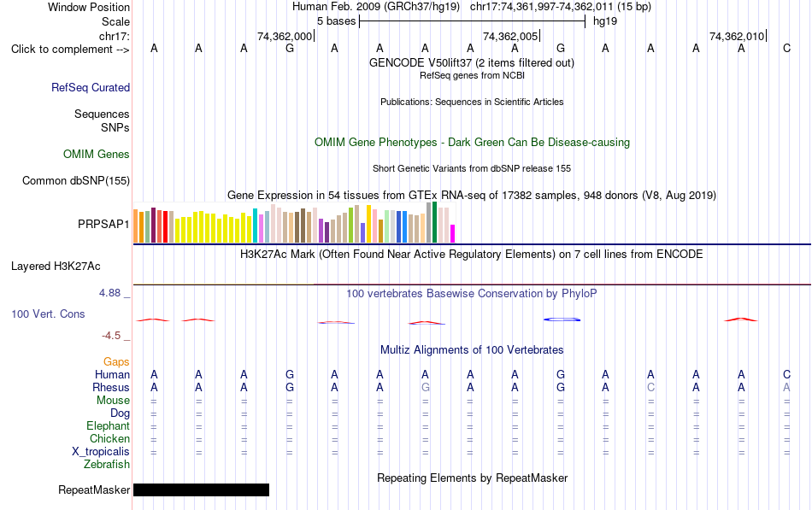The width and height of the screenshot is (812, 510).
Task: Click the 'hg19' label beside the scale bar
Action: pos(605,21)
